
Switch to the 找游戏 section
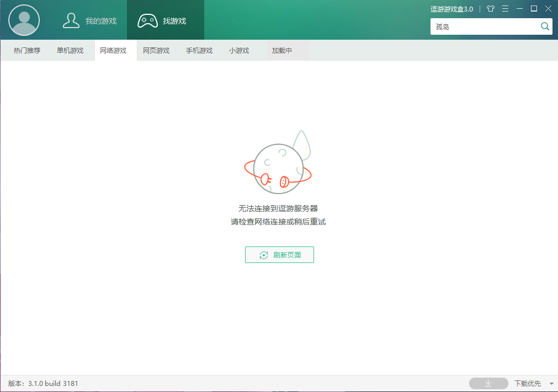166,20
